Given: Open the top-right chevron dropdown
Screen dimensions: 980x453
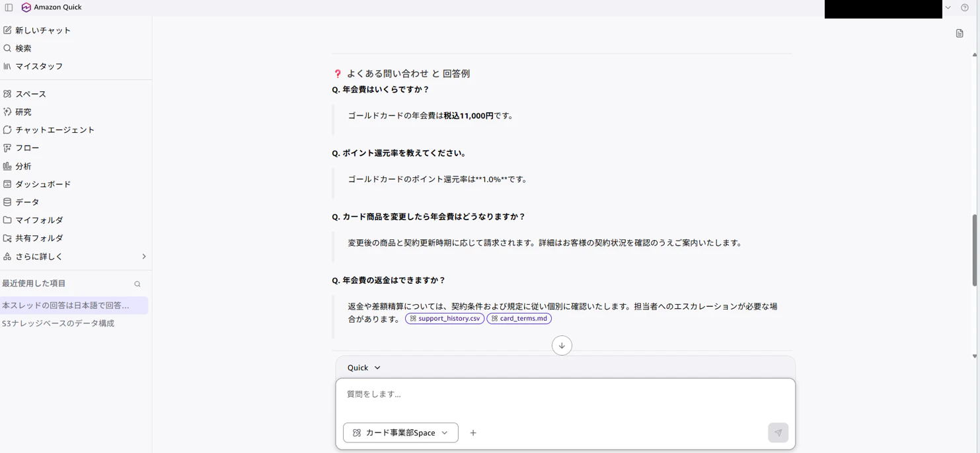Looking at the screenshot, I should coord(948,8).
